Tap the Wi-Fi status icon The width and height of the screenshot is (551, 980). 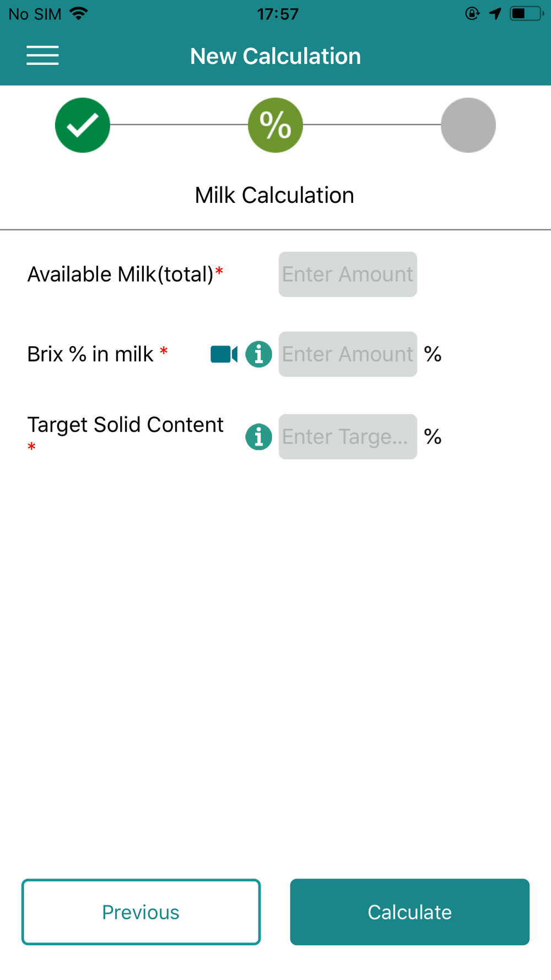click(x=79, y=14)
